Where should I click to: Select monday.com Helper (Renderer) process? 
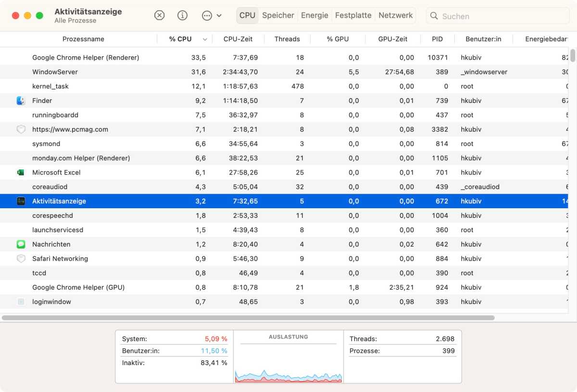pyautogui.click(x=285, y=158)
